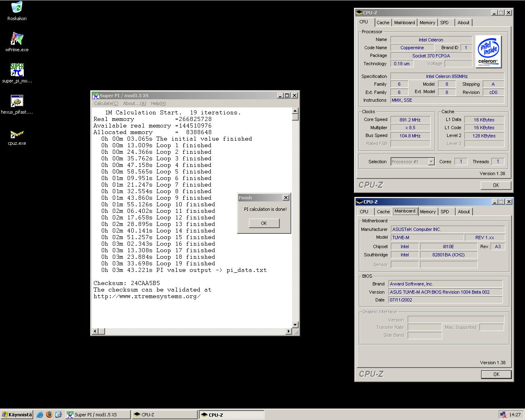Click the Checksum: 24CAA5B5 line

point(127,283)
